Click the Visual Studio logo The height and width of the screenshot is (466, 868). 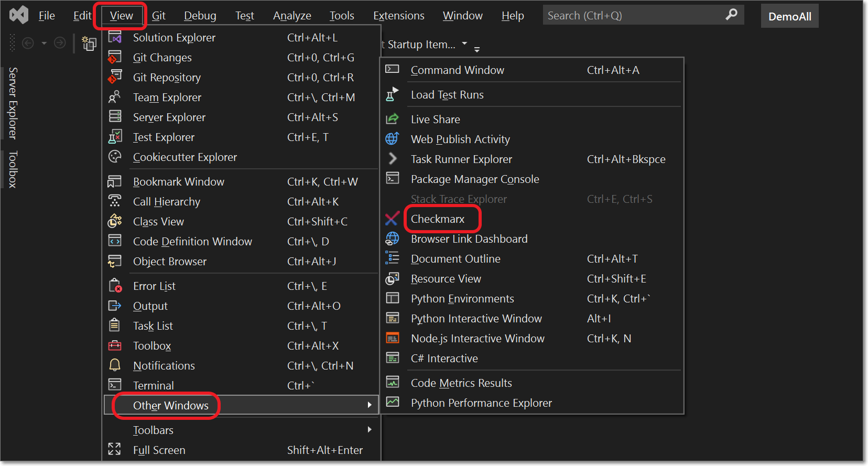19,15
